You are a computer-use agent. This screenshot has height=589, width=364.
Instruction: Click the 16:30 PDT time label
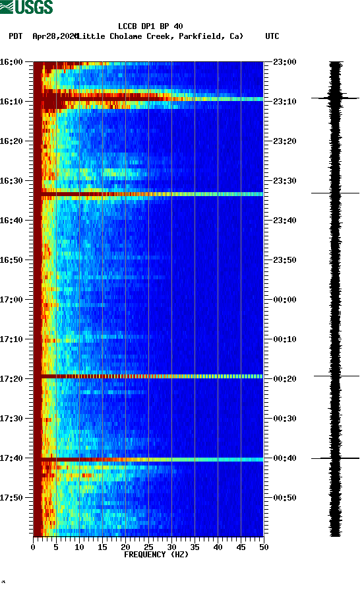coord(11,181)
